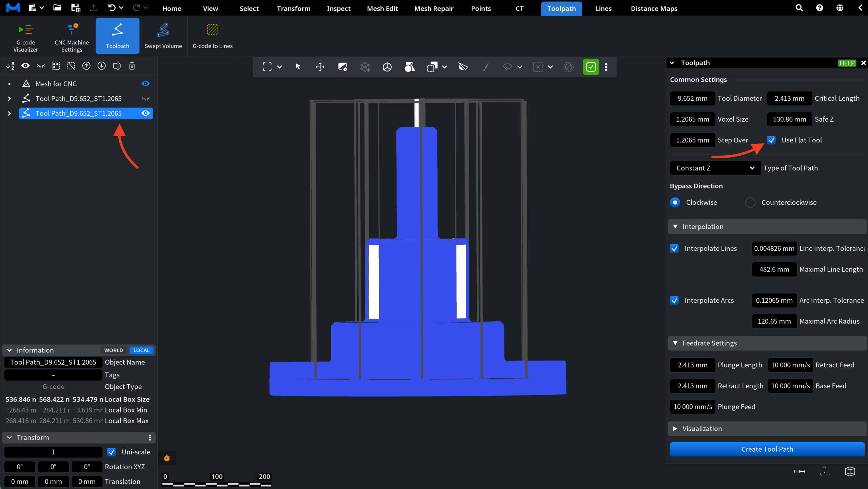Move object down with down-arrow icon

click(102, 66)
